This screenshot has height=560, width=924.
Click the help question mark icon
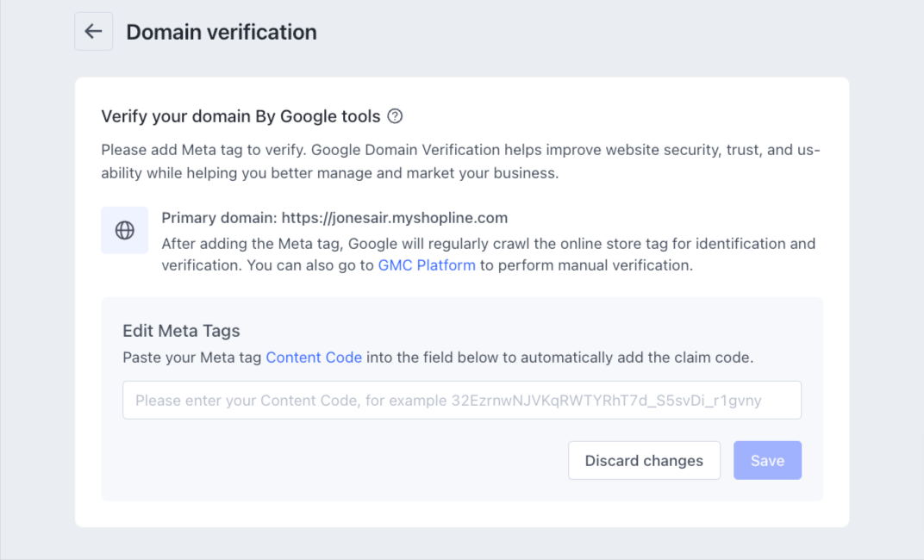(395, 116)
